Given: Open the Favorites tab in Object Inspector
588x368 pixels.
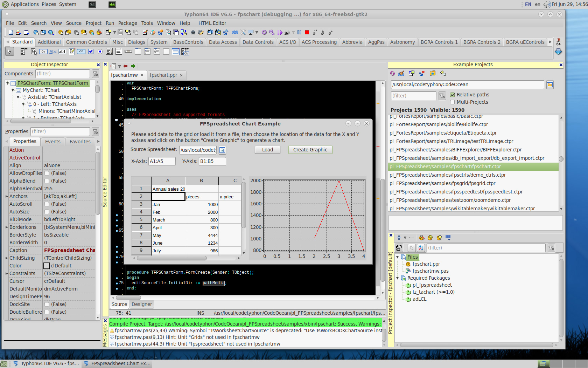Looking at the screenshot, I should [x=80, y=142].
